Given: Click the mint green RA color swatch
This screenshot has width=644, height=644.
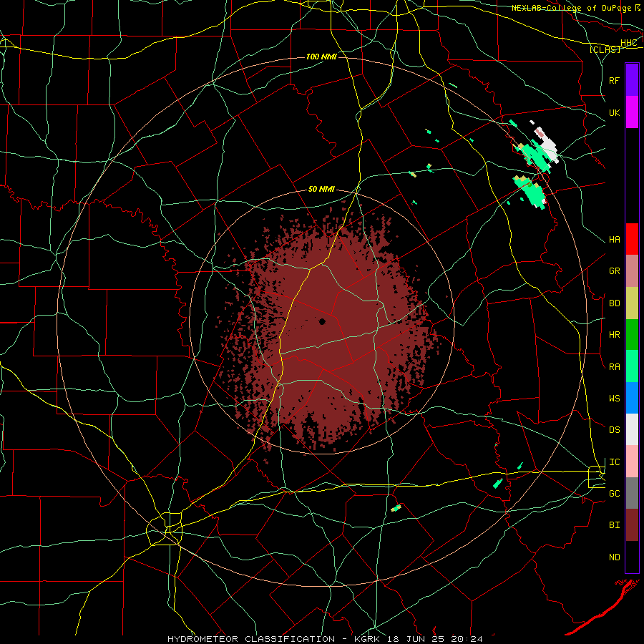Looking at the screenshot, I should 632,366.
